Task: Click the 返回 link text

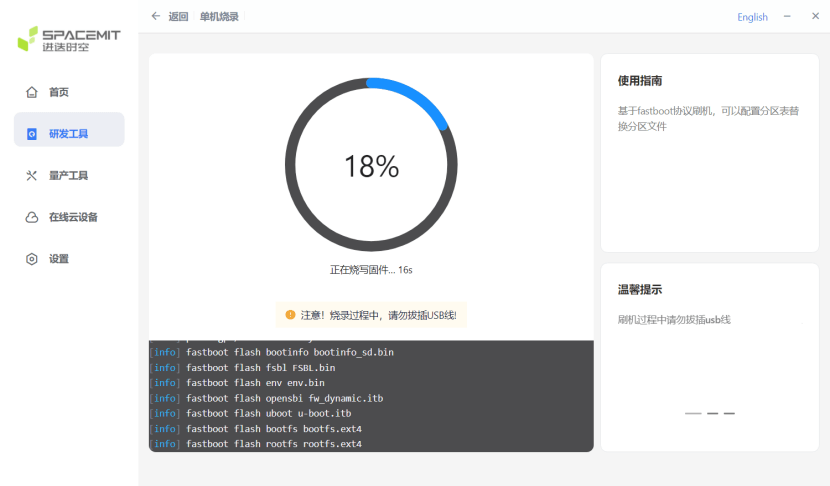Action: [178, 17]
